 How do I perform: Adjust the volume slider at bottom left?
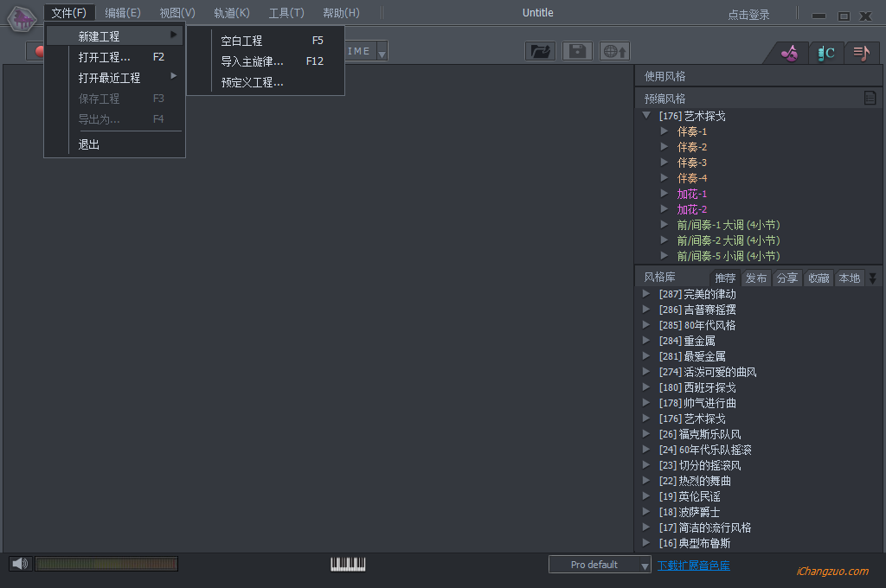point(106,563)
